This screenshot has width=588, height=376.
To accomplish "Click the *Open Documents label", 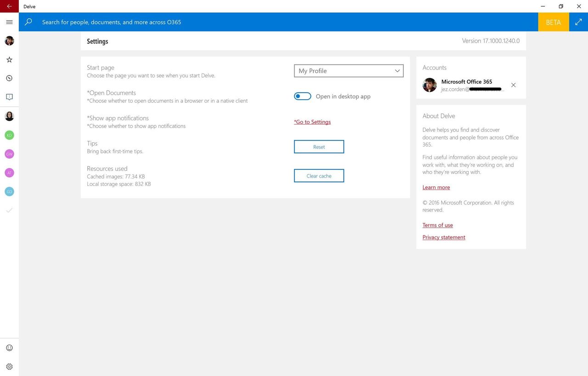I will click(111, 93).
